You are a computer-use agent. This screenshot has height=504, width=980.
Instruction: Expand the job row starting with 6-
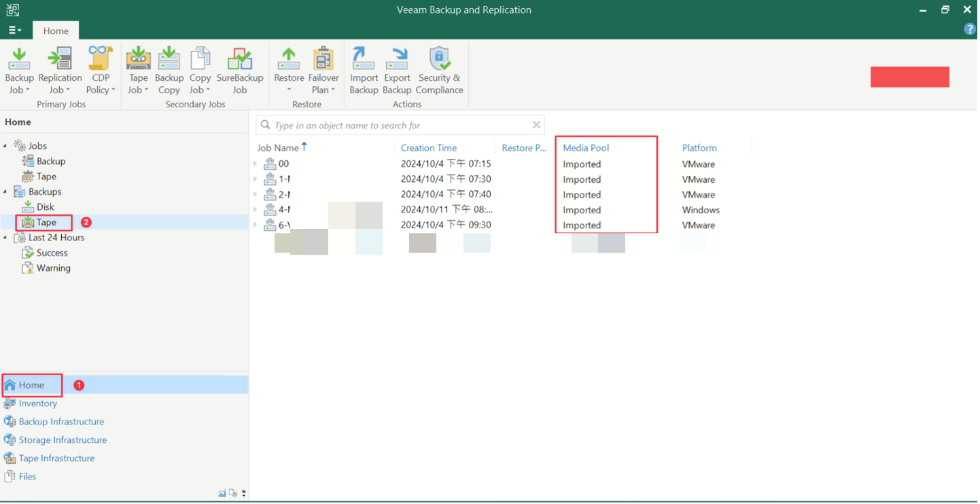256,225
